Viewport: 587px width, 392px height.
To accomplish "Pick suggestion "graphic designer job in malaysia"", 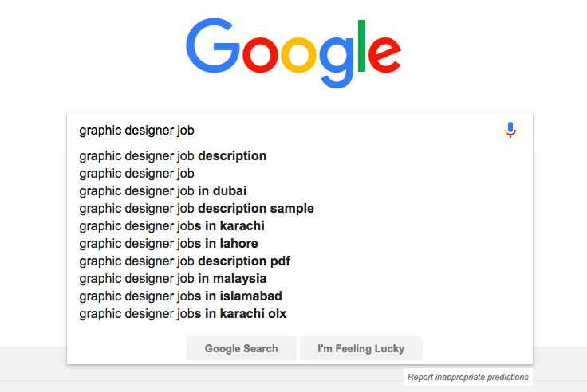I will pos(173,279).
